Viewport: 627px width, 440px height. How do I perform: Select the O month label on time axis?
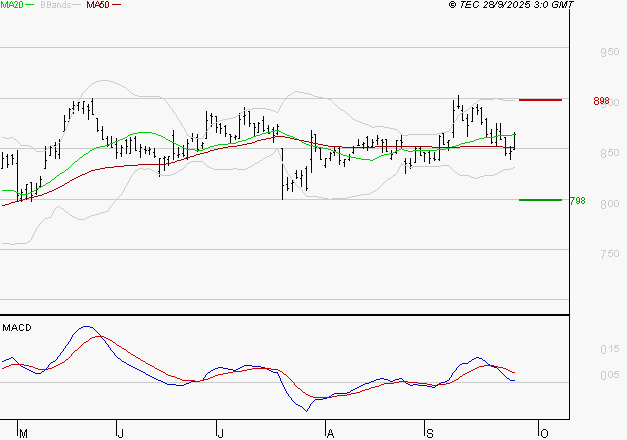pyautogui.click(x=544, y=432)
